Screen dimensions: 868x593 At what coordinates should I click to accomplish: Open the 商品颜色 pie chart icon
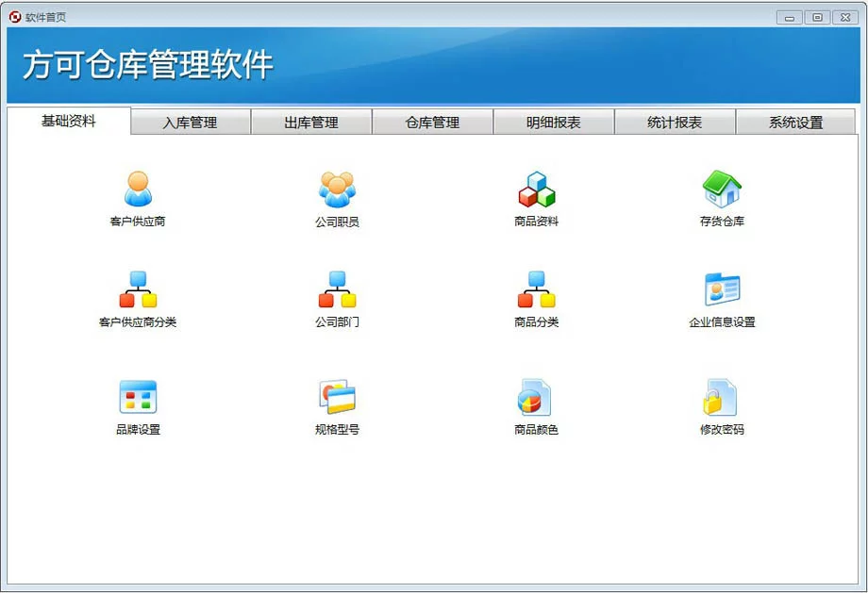pyautogui.click(x=534, y=397)
